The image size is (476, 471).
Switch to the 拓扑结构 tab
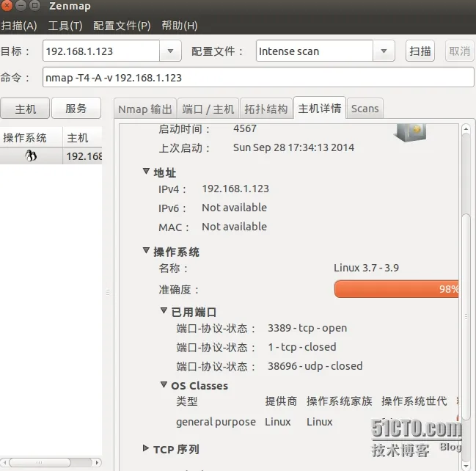266,109
